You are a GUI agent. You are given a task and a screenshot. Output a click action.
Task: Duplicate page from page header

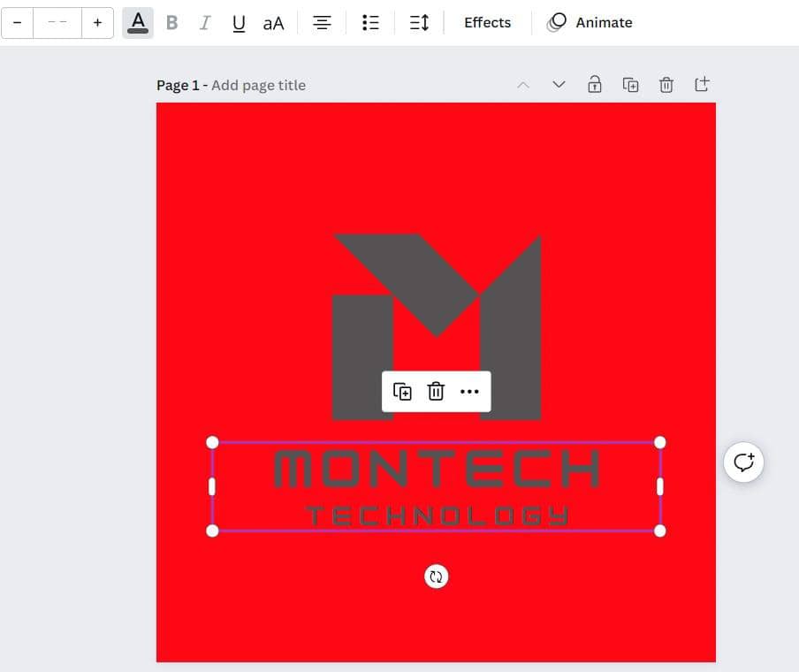pos(630,85)
